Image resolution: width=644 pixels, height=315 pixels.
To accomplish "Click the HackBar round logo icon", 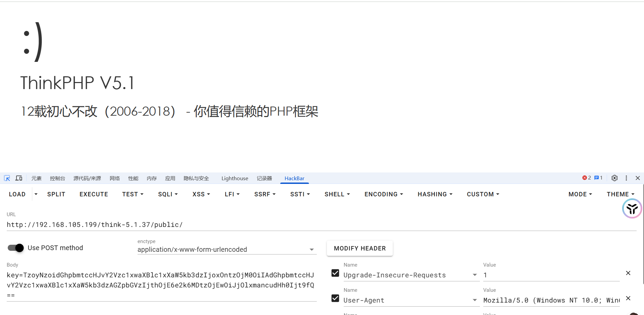I will (x=632, y=209).
